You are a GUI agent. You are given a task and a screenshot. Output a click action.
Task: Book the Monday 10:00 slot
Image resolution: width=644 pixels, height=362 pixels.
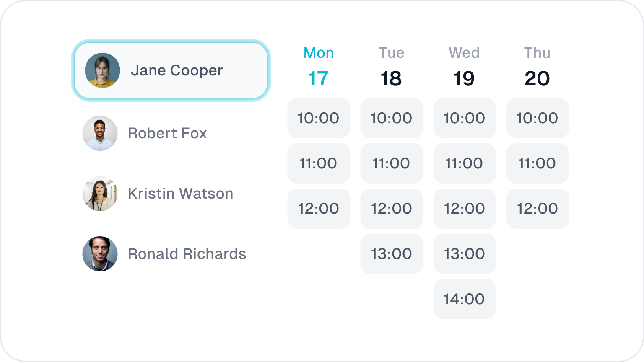point(319,118)
